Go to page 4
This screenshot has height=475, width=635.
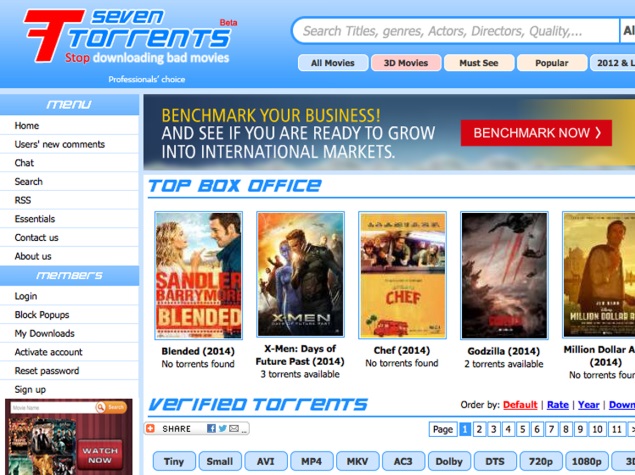(508, 429)
